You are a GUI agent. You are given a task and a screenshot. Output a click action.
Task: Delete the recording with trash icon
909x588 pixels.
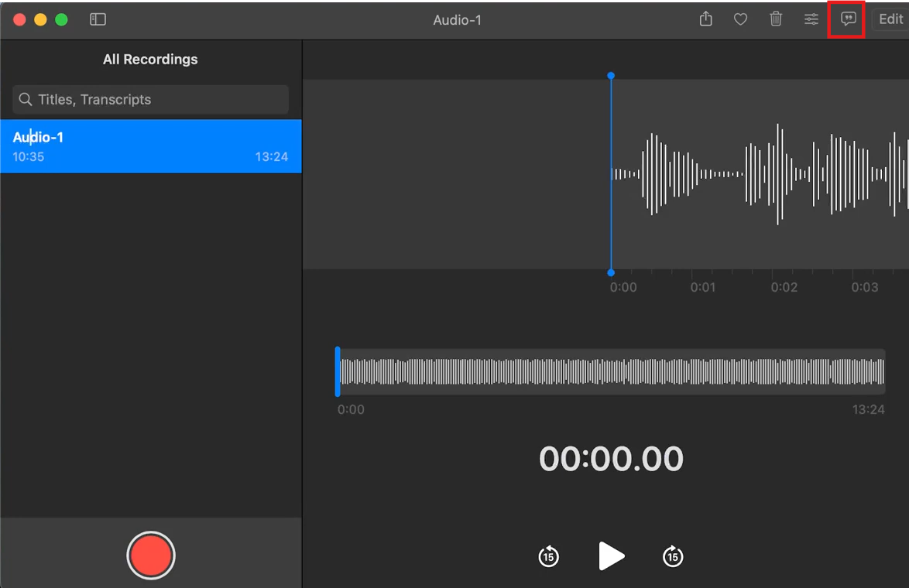[776, 19]
